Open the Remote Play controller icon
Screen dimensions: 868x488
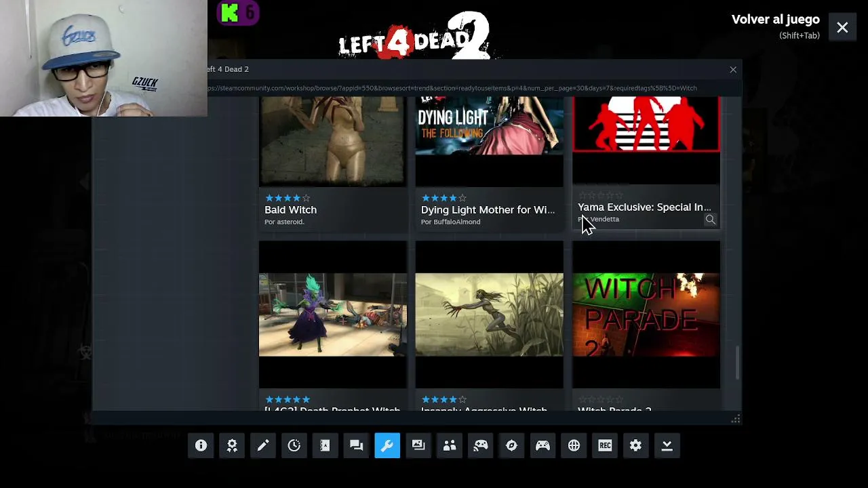pyautogui.click(x=481, y=445)
